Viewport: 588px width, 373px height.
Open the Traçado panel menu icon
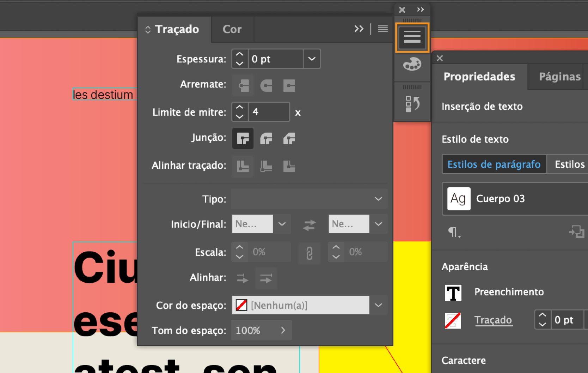[x=383, y=29]
